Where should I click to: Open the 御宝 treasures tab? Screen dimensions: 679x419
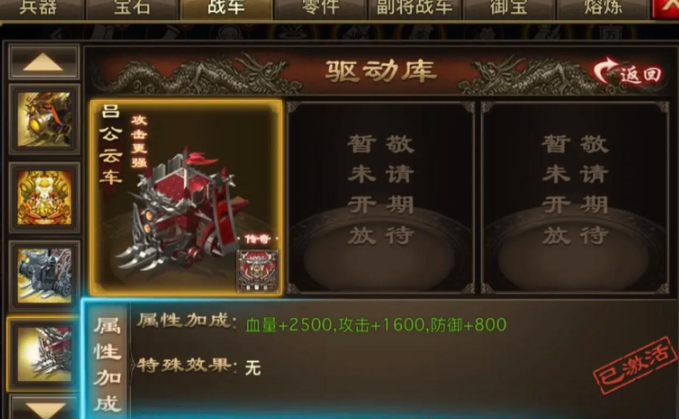click(x=509, y=9)
